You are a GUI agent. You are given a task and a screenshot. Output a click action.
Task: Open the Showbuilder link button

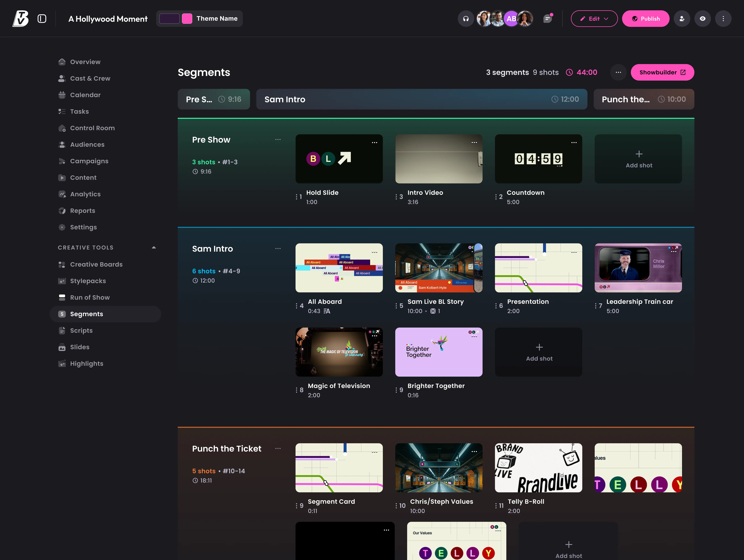(x=662, y=72)
